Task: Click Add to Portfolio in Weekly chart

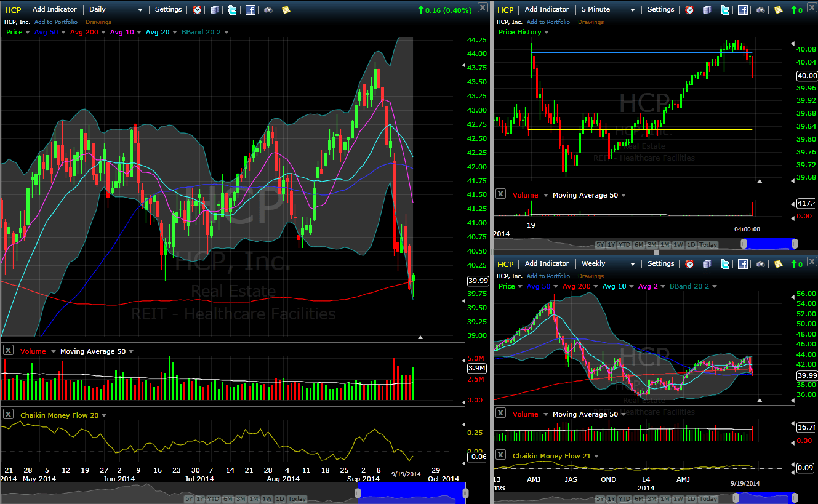Action: [x=548, y=276]
